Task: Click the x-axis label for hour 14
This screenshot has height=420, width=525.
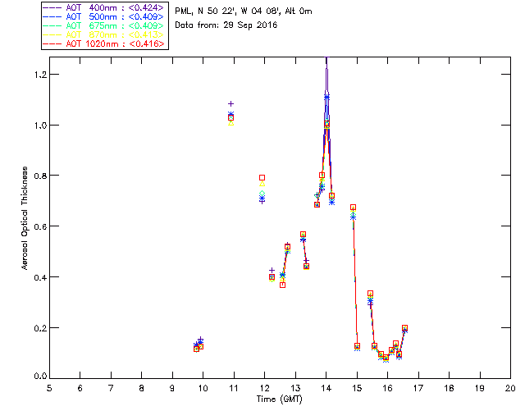Action: point(326,388)
